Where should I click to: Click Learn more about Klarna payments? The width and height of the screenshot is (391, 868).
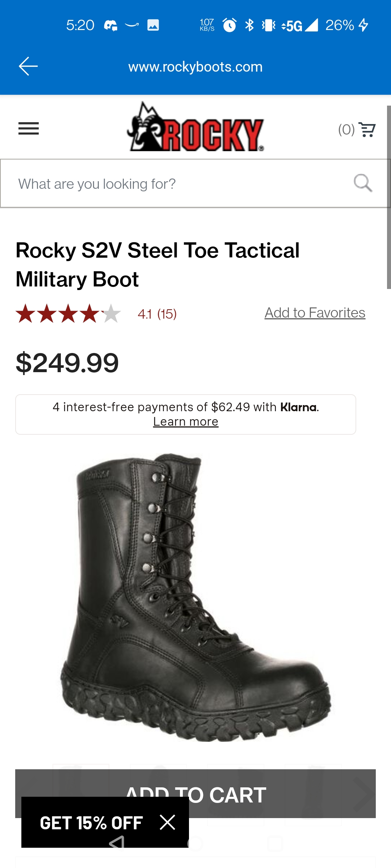(x=185, y=421)
